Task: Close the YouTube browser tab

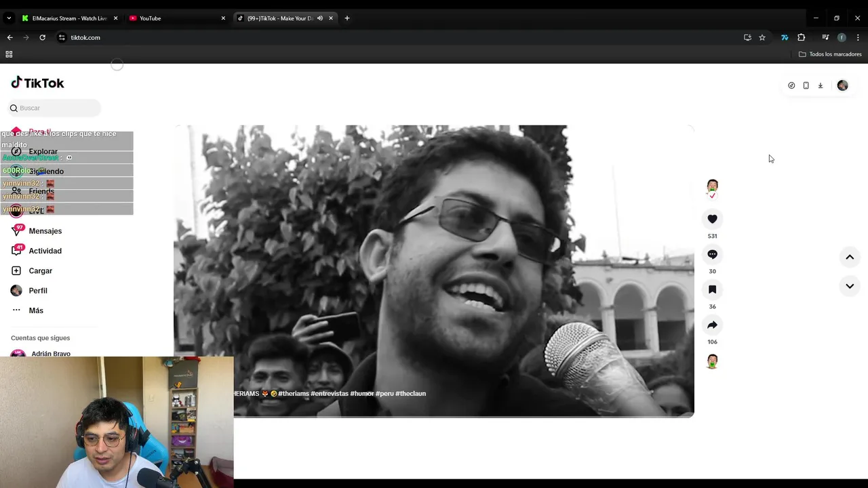Action: (x=223, y=18)
